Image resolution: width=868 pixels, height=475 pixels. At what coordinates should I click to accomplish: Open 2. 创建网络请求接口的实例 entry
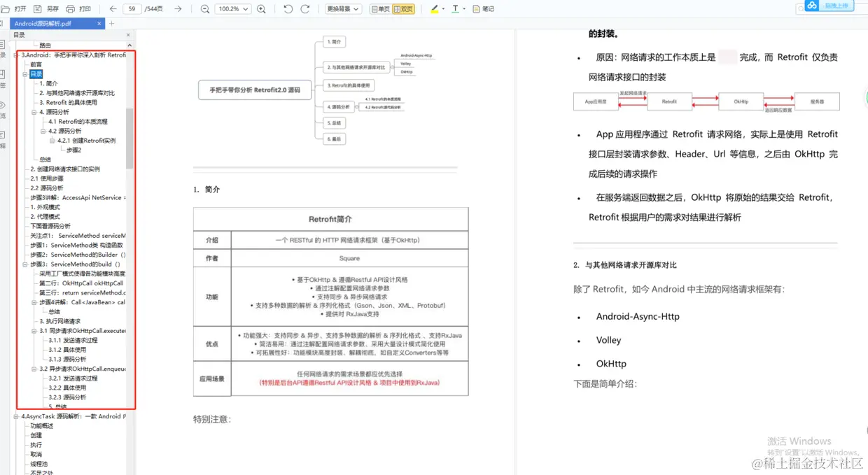[x=65, y=169]
